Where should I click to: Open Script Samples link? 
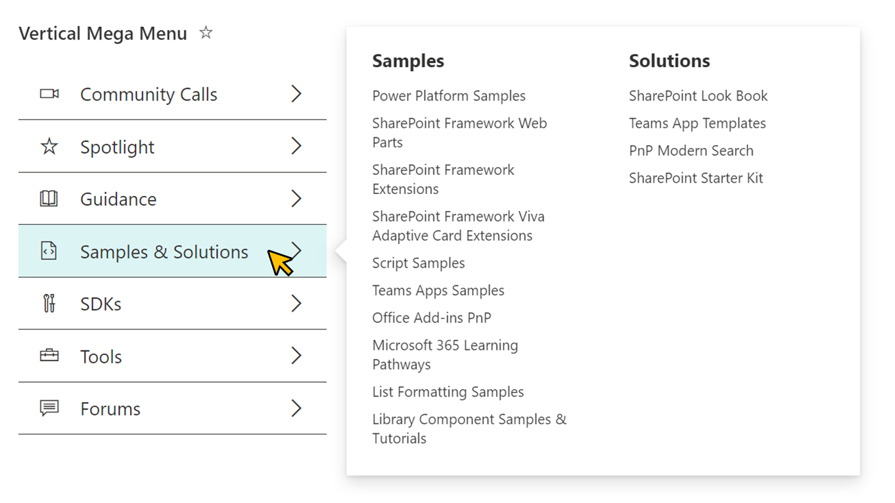pos(418,263)
